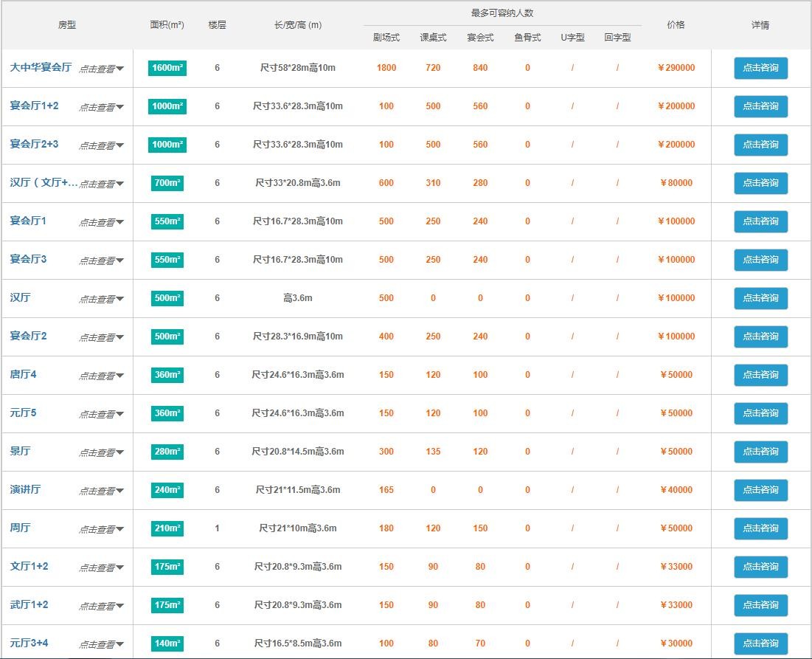Open the 唐厅4 room link
This screenshot has width=812, height=659.
pyautogui.click(x=23, y=375)
